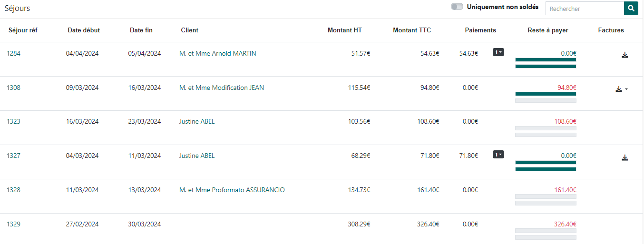Open client M. et Mme Proformato ASSURANCIO

pos(232,190)
